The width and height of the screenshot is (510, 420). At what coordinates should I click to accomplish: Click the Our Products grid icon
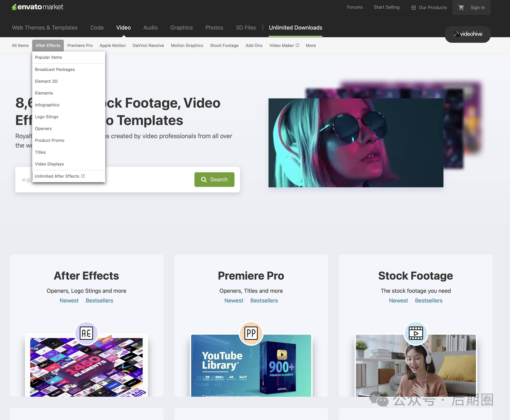(x=413, y=8)
